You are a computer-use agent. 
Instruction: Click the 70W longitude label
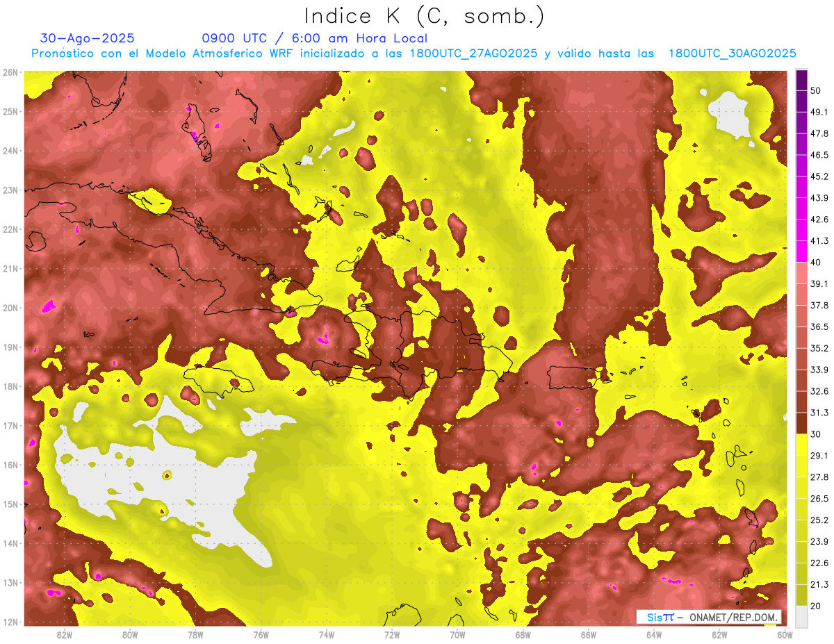coord(457,634)
